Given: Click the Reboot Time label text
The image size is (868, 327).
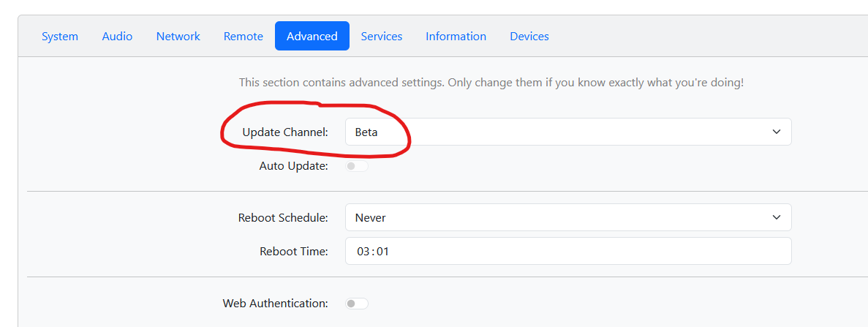Looking at the screenshot, I should (x=293, y=251).
